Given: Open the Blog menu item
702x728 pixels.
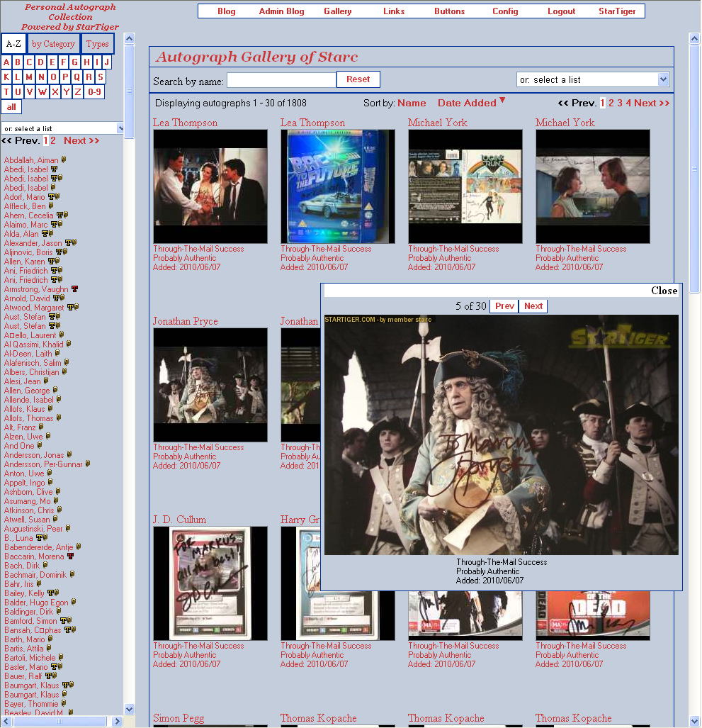Looking at the screenshot, I should (x=227, y=11).
